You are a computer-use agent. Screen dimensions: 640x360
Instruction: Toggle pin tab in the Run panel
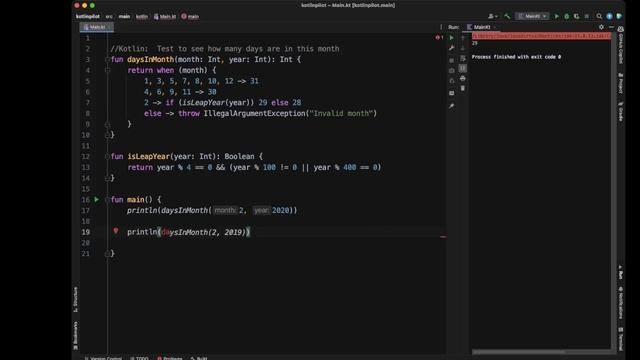click(451, 106)
